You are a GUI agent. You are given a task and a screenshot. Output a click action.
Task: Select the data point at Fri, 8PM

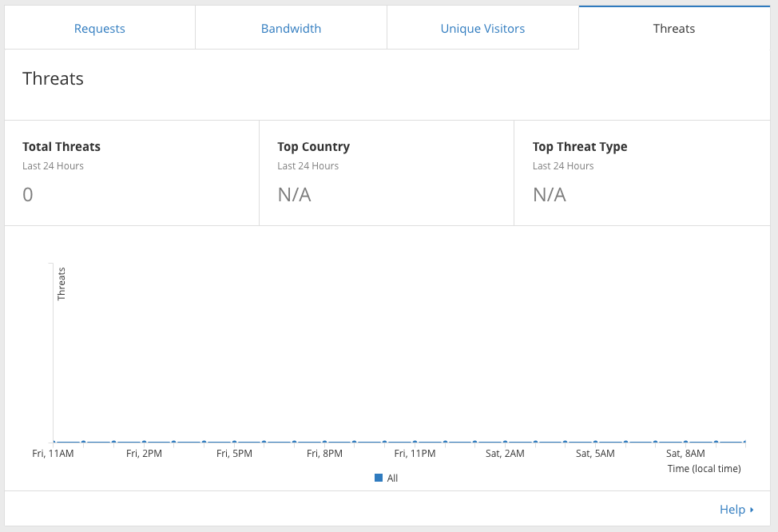[324, 442]
